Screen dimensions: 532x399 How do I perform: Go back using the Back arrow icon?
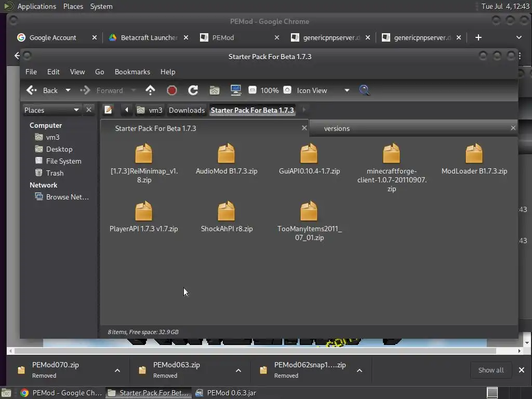pyautogui.click(x=32, y=90)
